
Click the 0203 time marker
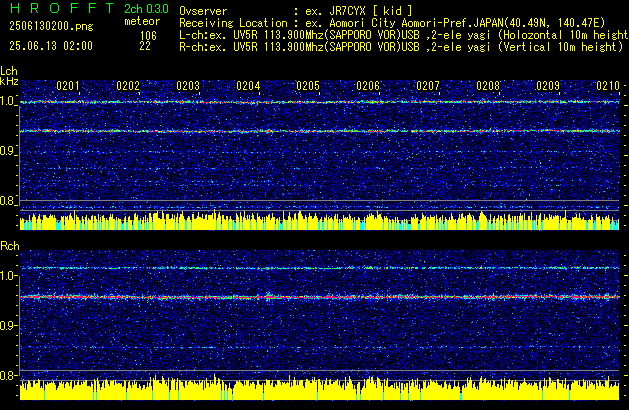188,86
